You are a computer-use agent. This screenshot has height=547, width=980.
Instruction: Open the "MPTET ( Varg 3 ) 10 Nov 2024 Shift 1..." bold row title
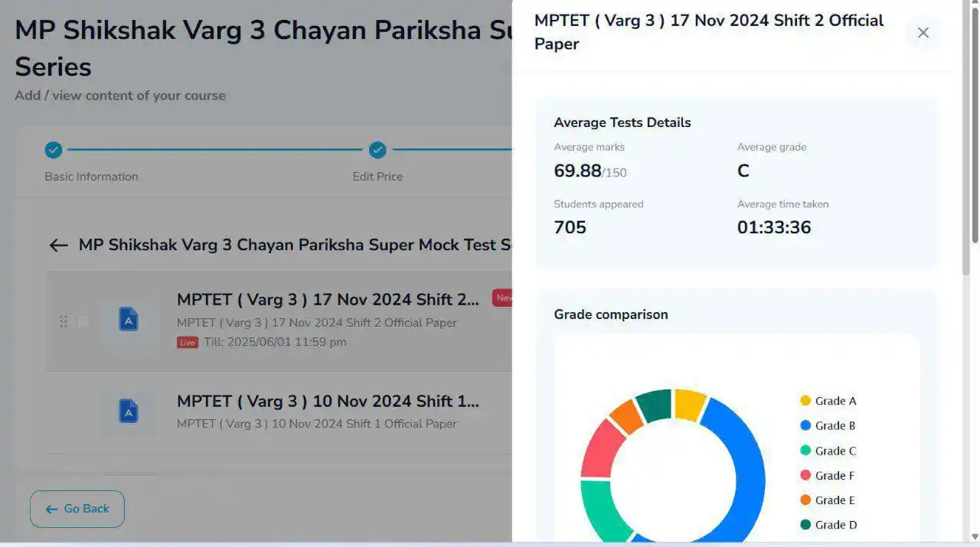(328, 401)
